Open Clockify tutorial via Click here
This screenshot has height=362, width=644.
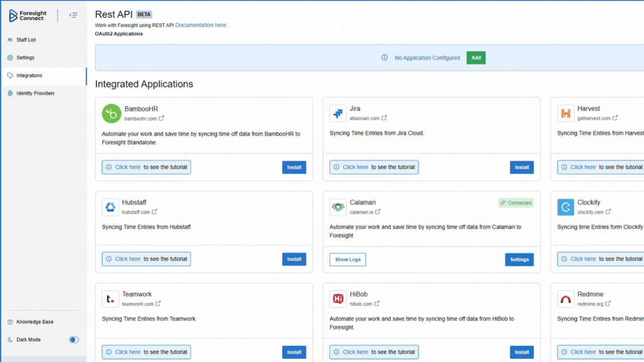[x=583, y=259]
